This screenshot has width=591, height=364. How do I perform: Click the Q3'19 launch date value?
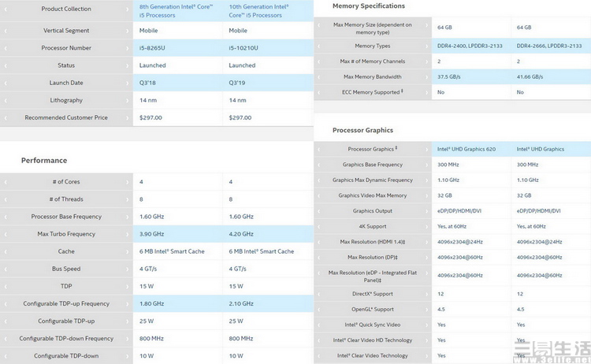pos(236,83)
